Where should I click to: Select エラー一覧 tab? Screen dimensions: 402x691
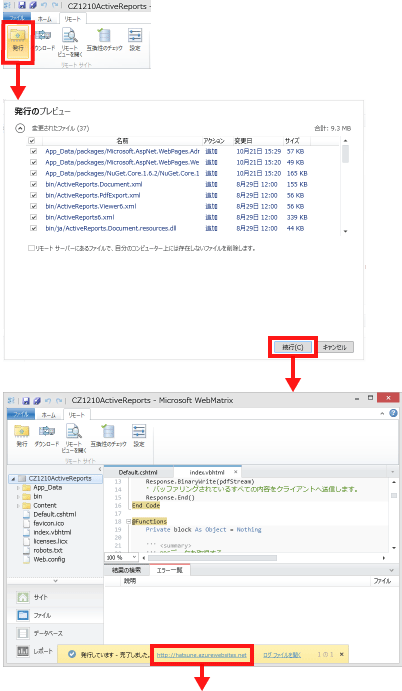[x=170, y=570]
